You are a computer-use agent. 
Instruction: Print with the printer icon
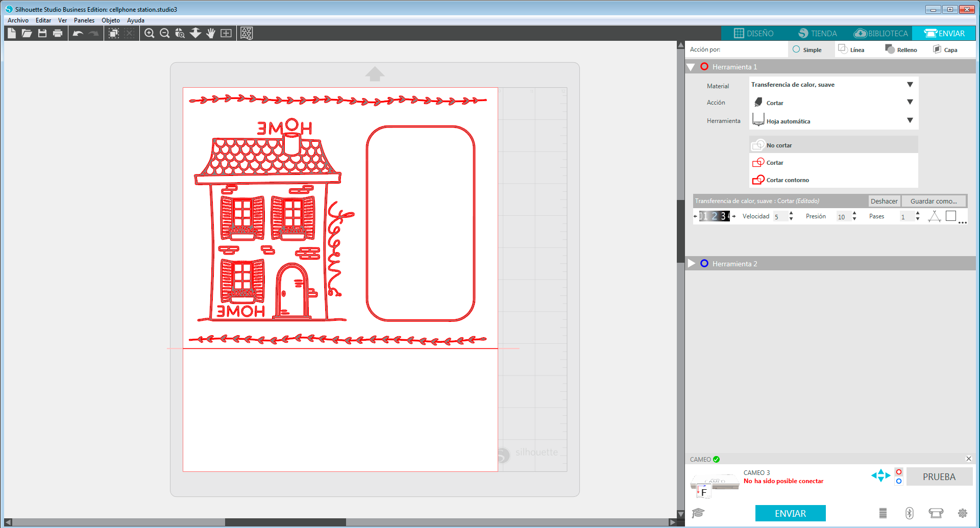(58, 33)
